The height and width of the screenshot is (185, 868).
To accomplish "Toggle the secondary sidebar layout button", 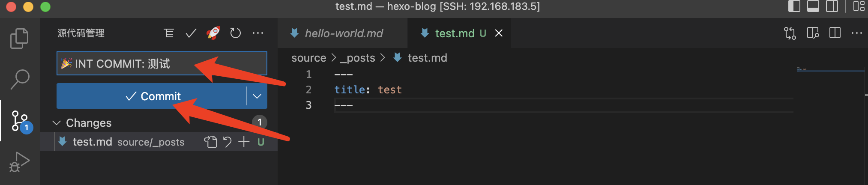I will pos(832,6).
